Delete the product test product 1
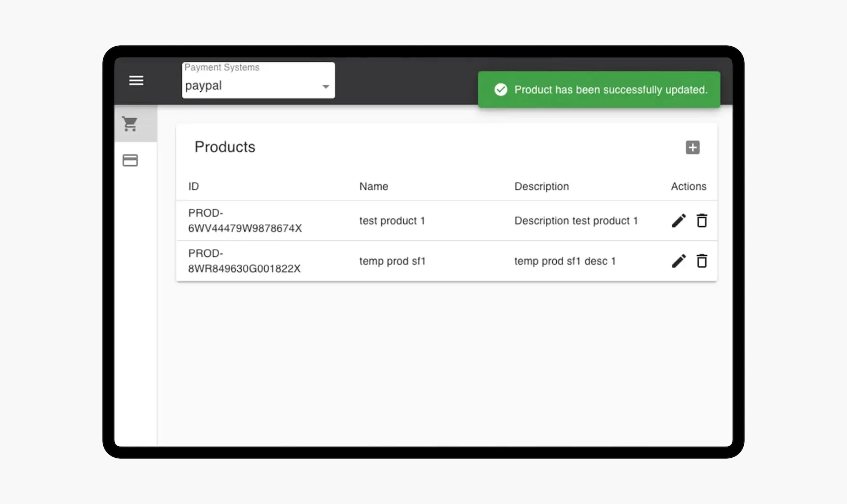 tap(702, 220)
